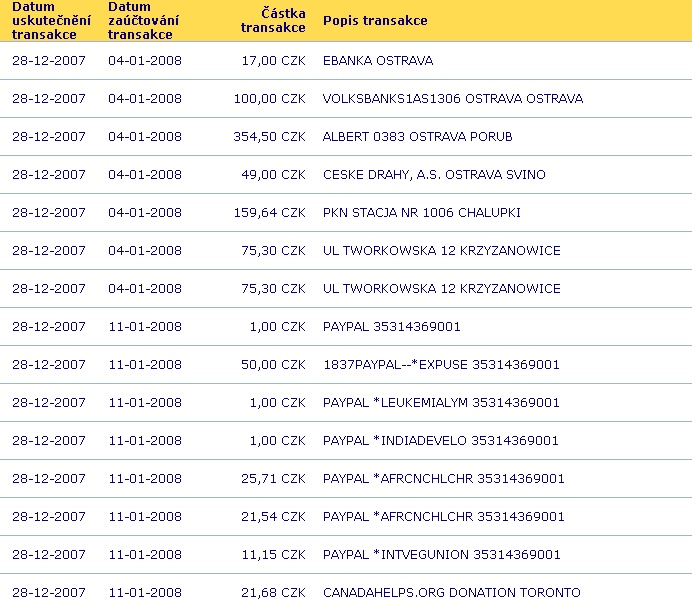
Task: Select the 17,00 CZK amount
Action: click(273, 60)
